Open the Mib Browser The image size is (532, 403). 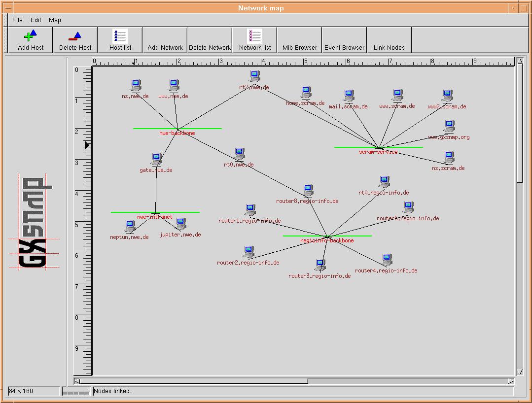(299, 47)
